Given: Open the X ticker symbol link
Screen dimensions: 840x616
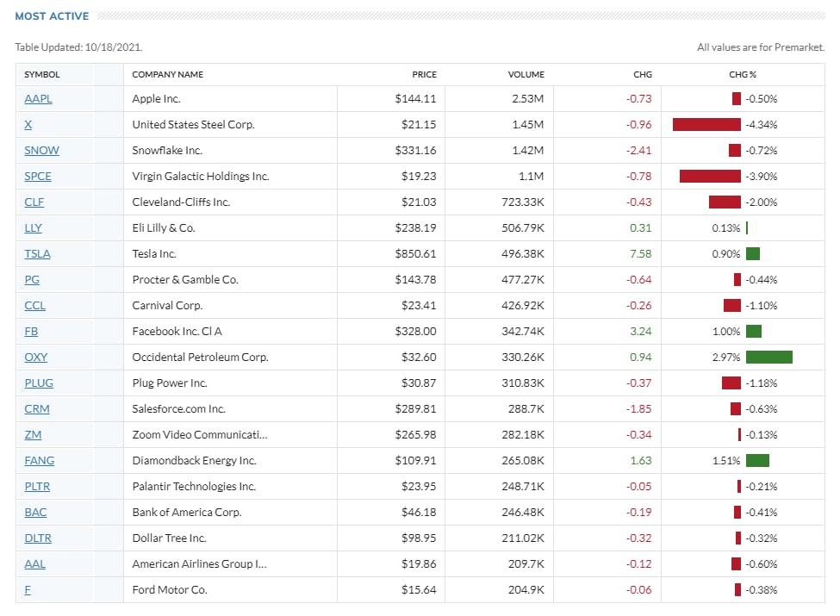Looking at the screenshot, I should [x=28, y=124].
